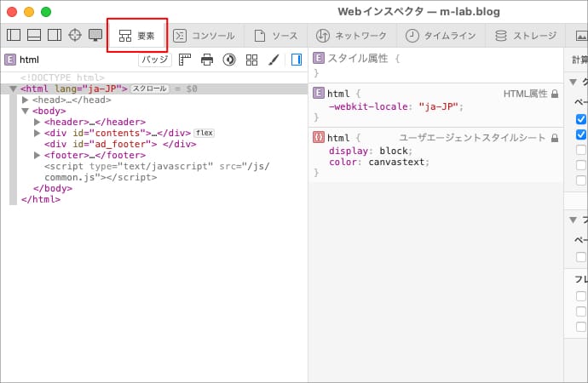The width and height of the screenshot is (588, 383).
Task: Tick the bottommost checkbox in the right panel
Action: [x=581, y=327]
